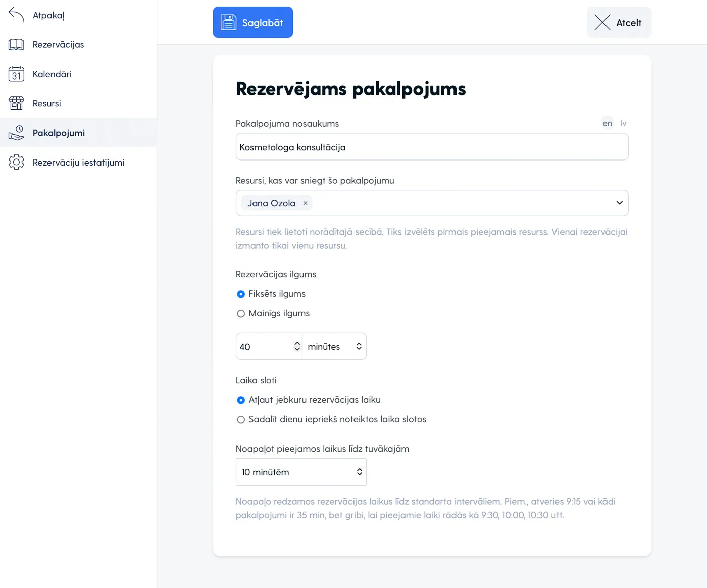Click the duration number stepper arrows
707x588 pixels.
297,346
